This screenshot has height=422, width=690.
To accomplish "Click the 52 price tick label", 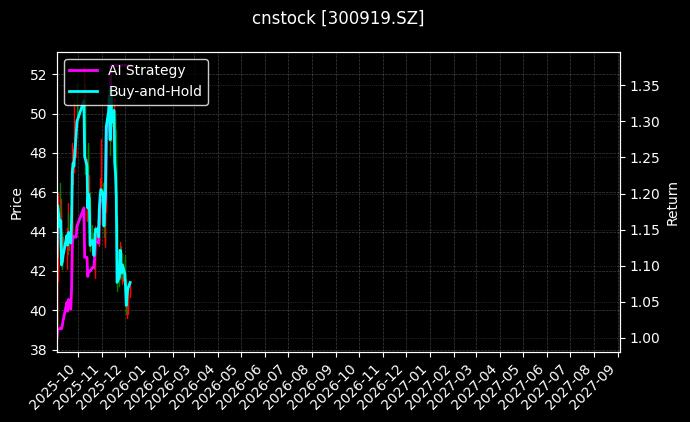I will 38,75.
